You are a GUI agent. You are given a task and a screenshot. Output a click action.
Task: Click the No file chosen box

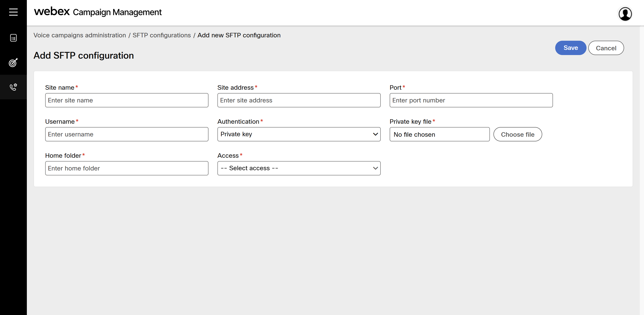pyautogui.click(x=439, y=134)
